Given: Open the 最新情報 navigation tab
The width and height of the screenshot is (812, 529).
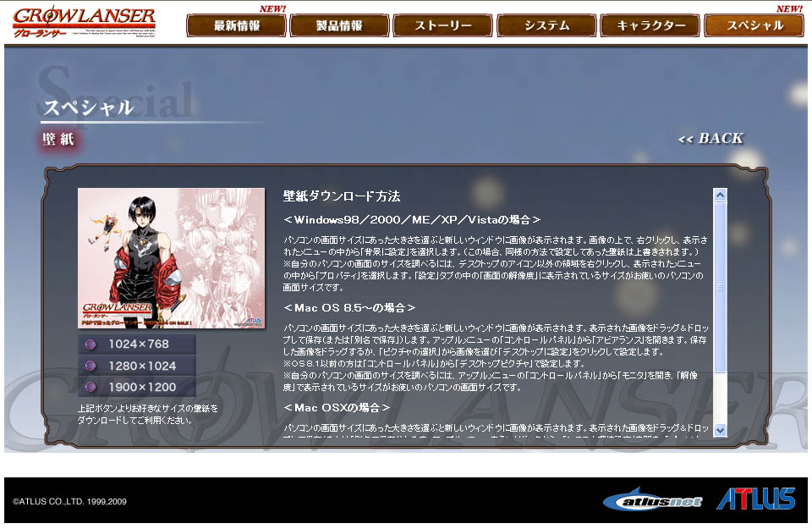Looking at the screenshot, I should point(236,25).
